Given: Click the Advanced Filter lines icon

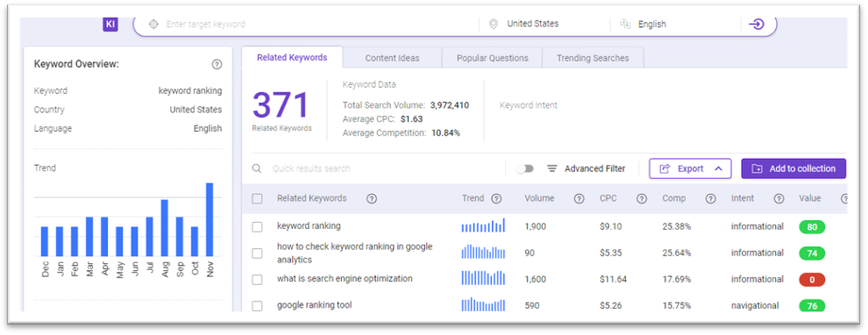Looking at the screenshot, I should pyautogui.click(x=551, y=168).
